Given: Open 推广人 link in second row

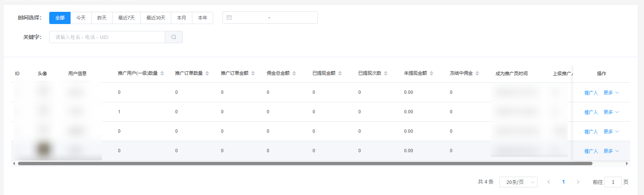Looking at the screenshot, I should (x=591, y=112).
